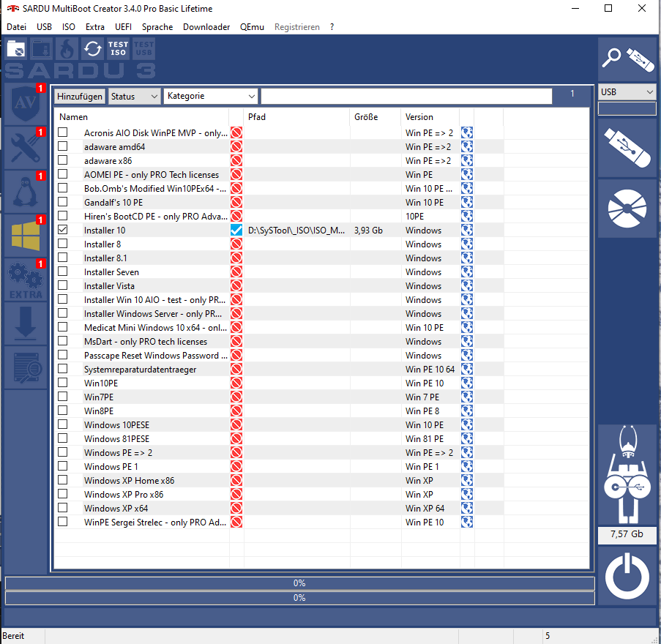
Task: Sort by the Version column header
Action: [x=430, y=117]
